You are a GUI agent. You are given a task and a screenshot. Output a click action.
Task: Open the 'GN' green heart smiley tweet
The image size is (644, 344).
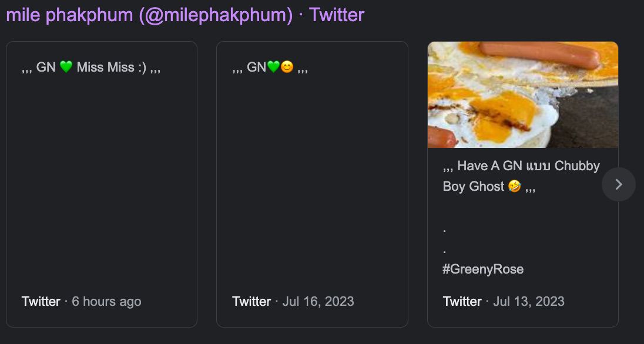pos(270,68)
